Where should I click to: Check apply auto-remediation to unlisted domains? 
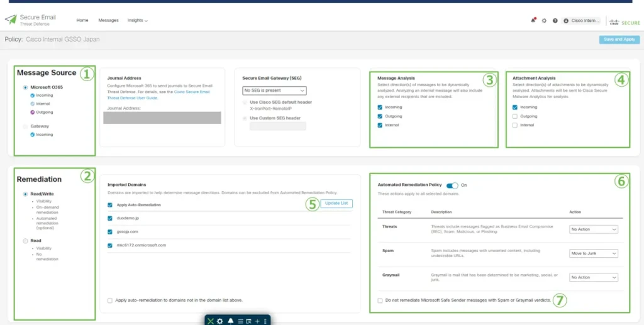coord(109,300)
